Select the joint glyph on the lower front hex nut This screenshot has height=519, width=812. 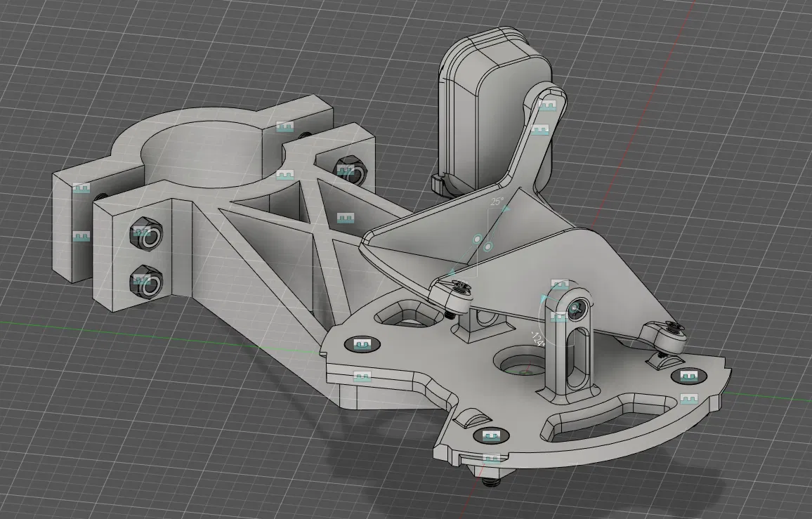tap(141, 280)
